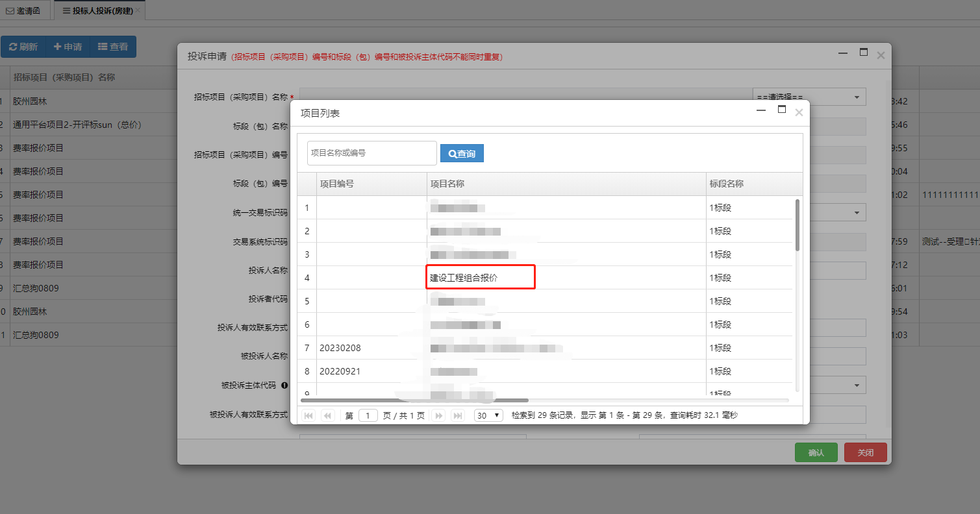This screenshot has width=980, height=514.
Task: Select project number 20230208 cell
Action: pyautogui.click(x=371, y=348)
